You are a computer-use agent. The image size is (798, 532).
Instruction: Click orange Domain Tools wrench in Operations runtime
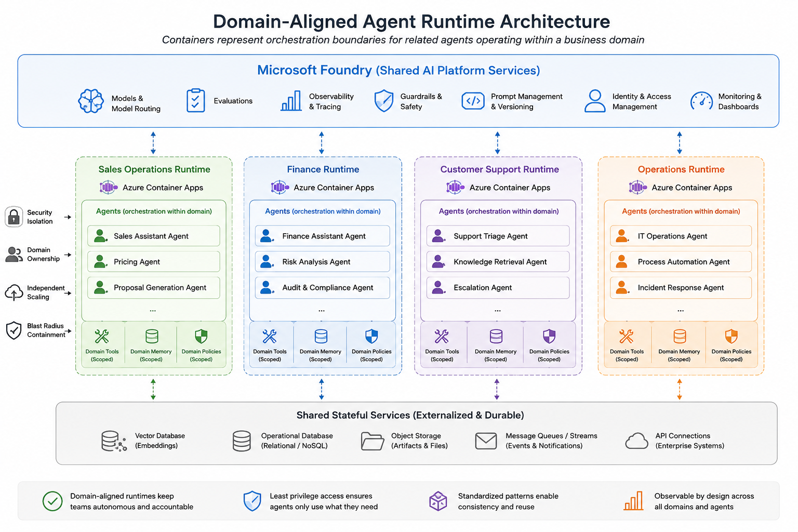pyautogui.click(x=627, y=337)
